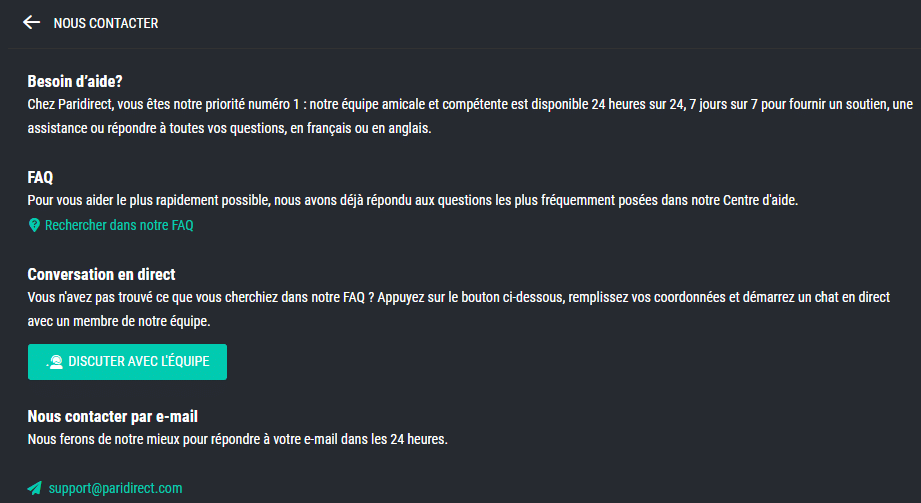921x503 pixels.
Task: Click the text Nous ferons de notre mieux
Action: [x=237, y=439]
